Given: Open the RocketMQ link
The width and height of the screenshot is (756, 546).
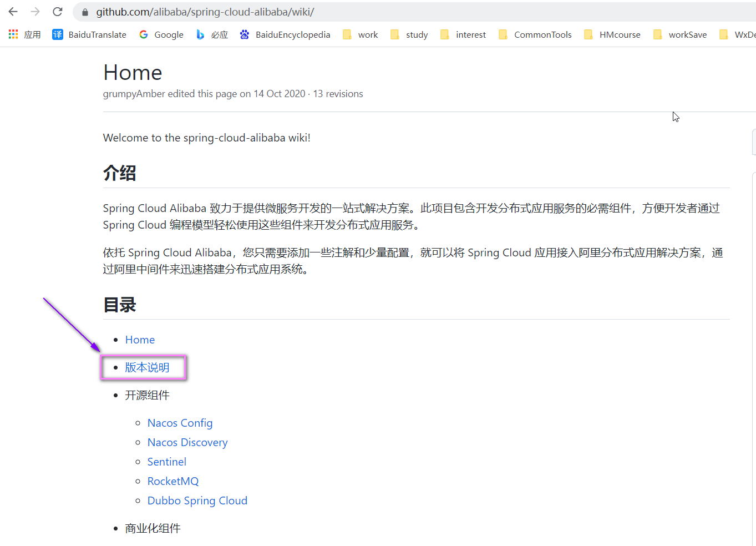Looking at the screenshot, I should click(x=173, y=481).
